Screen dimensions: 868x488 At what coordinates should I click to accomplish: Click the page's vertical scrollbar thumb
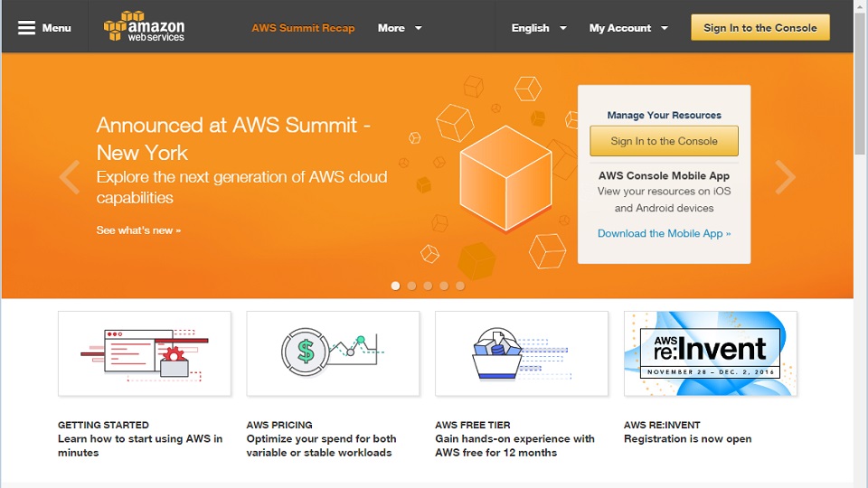point(859,83)
